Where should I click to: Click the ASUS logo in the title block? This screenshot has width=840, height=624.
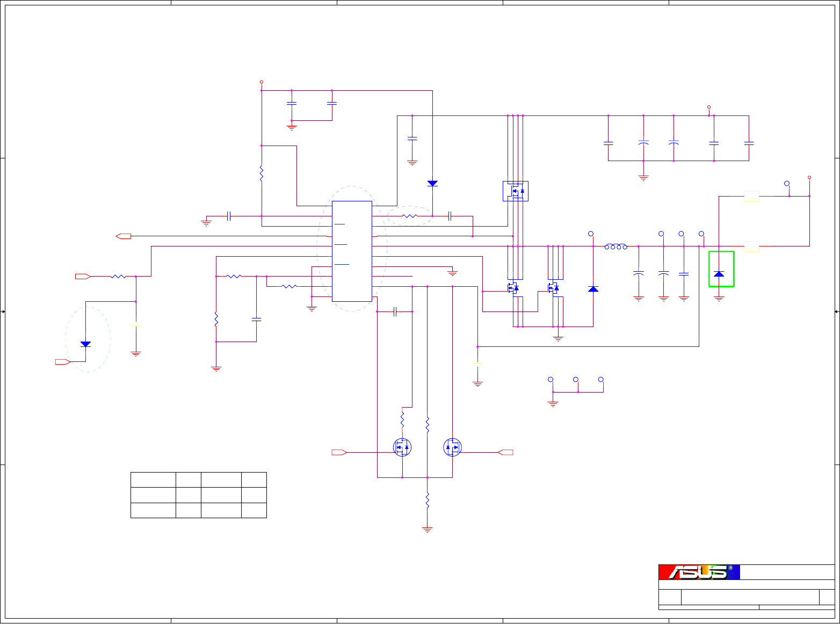(x=699, y=572)
